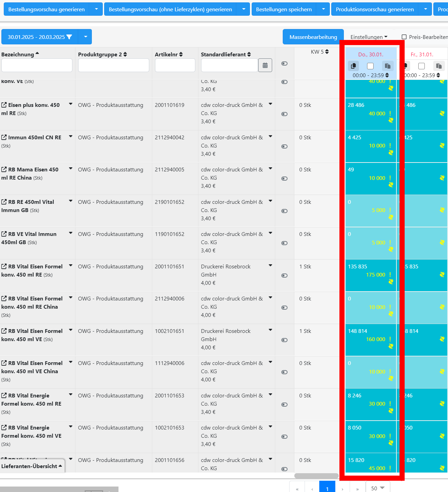Click the bell icon in the 4 425 cell
Viewport: 448px width, 492px height.
pos(390,153)
